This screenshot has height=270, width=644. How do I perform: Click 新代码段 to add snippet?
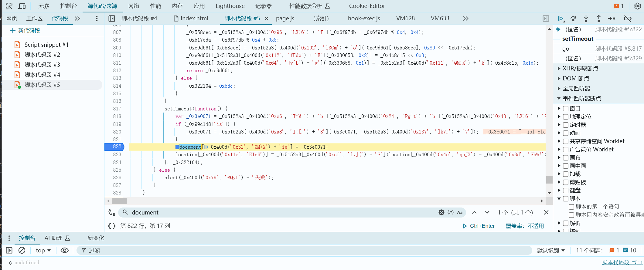coord(25,31)
